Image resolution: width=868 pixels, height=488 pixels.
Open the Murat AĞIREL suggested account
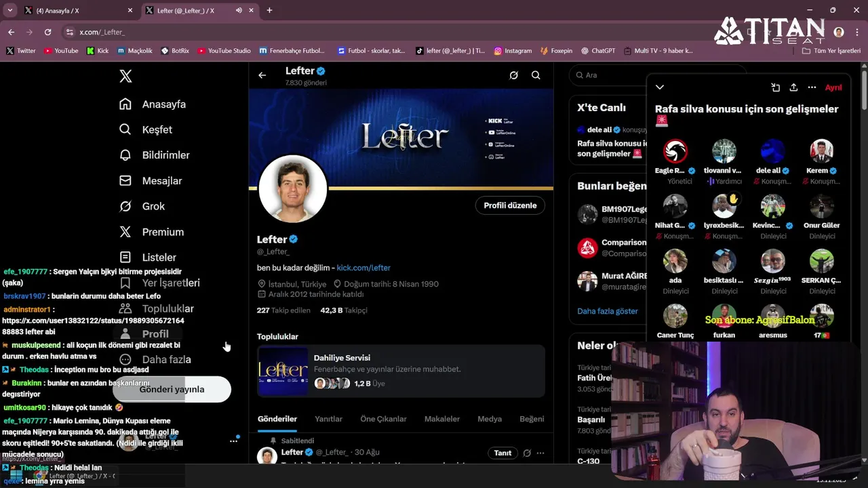click(612, 281)
